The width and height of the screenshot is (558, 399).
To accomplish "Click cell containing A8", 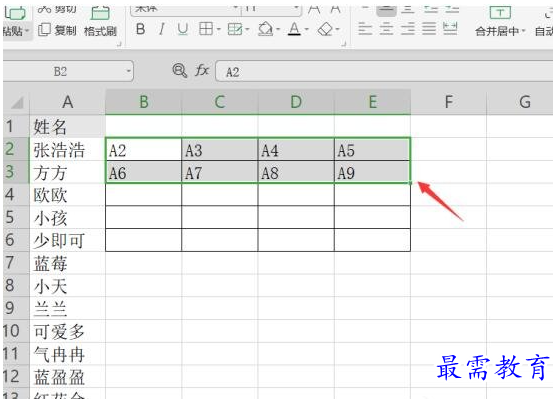I will 296,172.
